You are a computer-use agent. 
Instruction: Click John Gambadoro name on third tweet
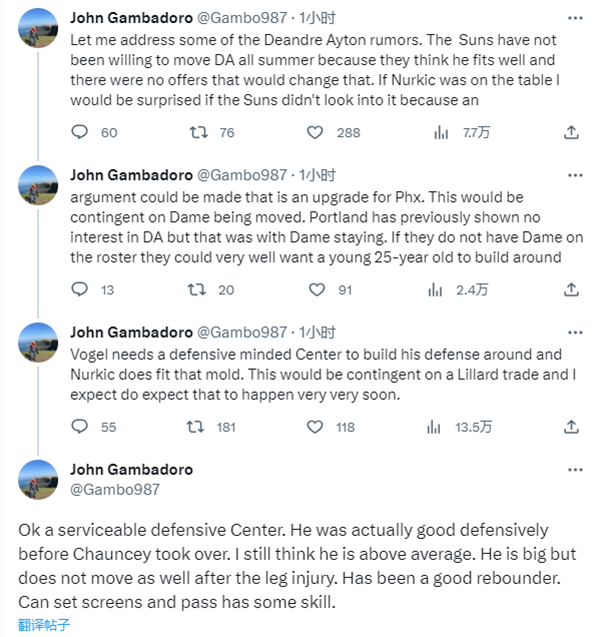point(129,332)
